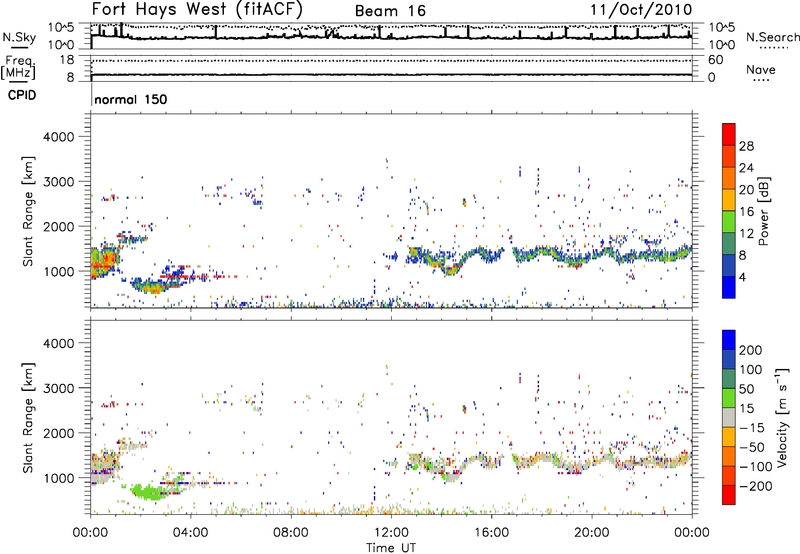Click the "Velocity [m s⁻¹]" colorbar title

(x=783, y=417)
